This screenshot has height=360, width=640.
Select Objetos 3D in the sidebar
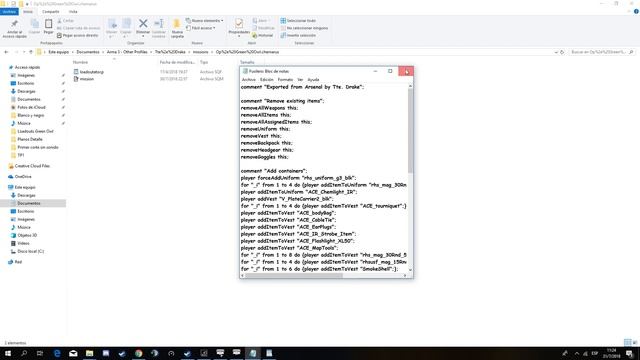point(27,235)
